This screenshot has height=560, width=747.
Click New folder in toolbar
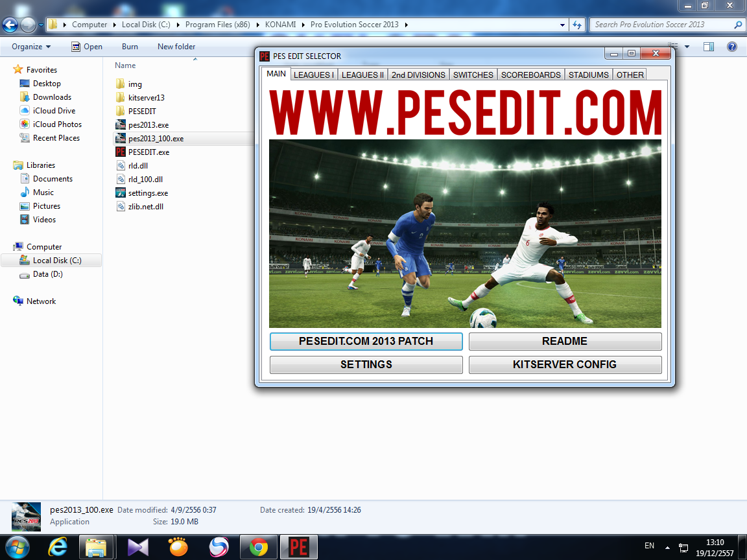(x=176, y=47)
